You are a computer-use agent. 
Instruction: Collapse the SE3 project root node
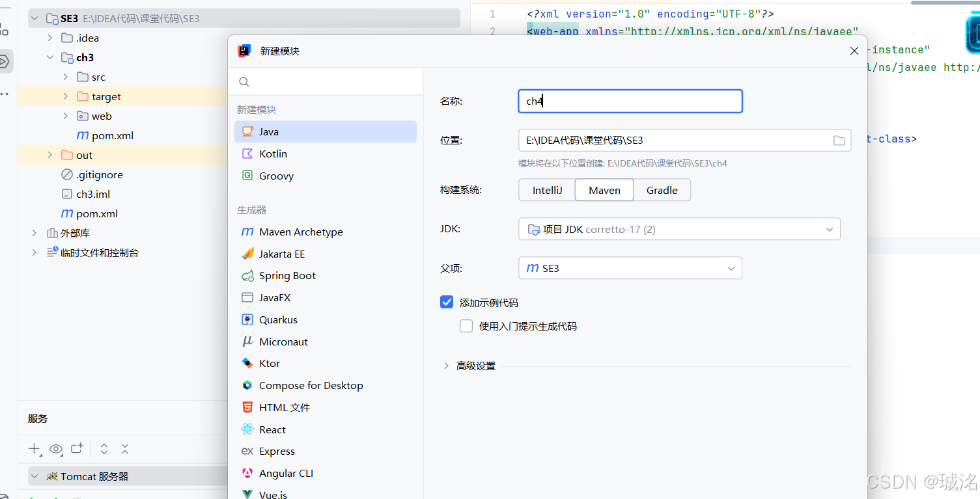click(x=35, y=18)
